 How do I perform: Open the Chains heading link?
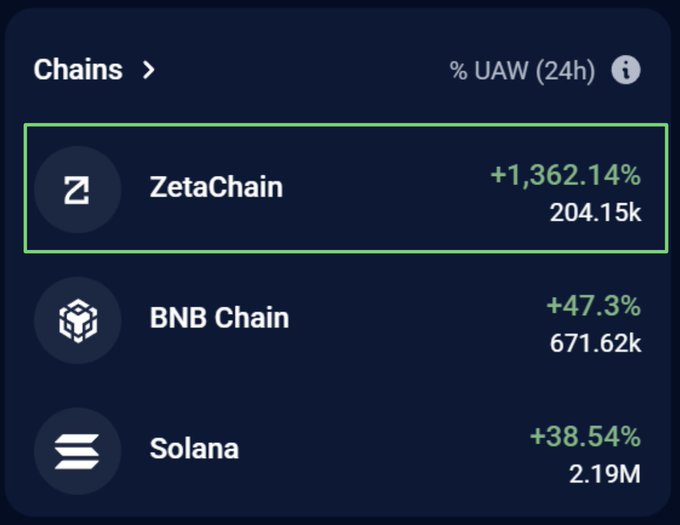[78, 70]
